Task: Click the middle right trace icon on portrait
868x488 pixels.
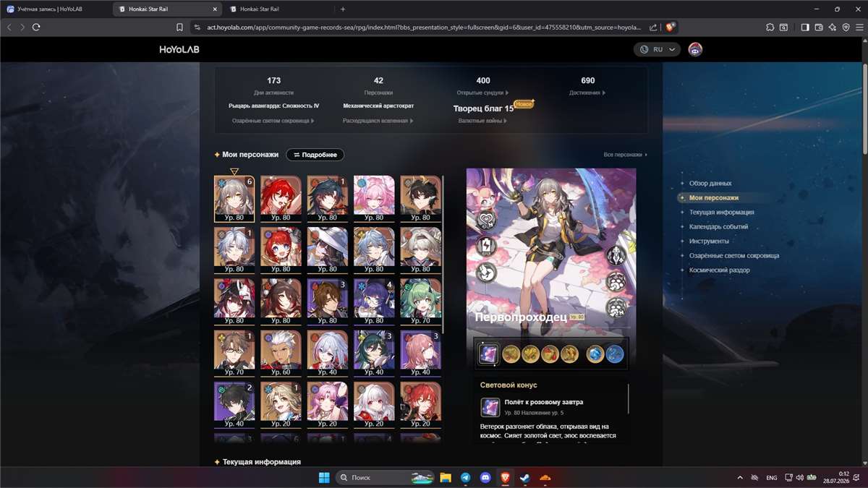Action: click(616, 281)
